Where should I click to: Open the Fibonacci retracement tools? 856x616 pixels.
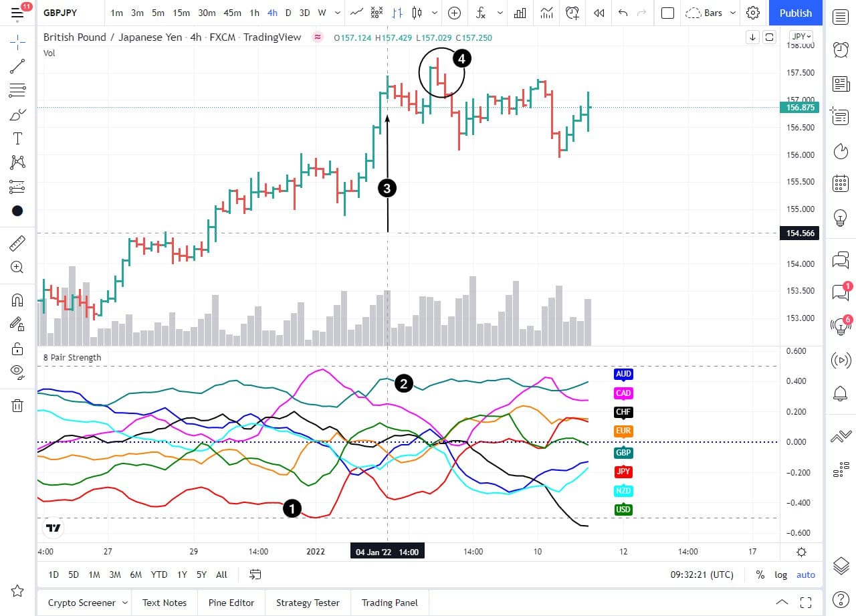tap(17, 90)
